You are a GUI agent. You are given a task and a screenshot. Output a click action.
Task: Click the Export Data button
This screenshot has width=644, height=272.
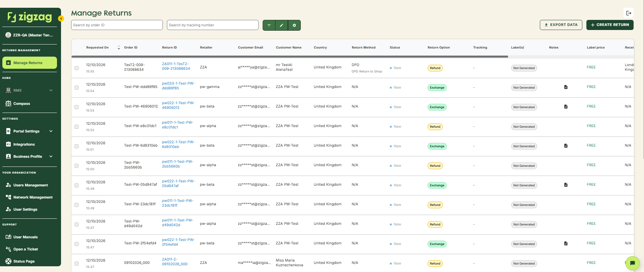(x=561, y=25)
